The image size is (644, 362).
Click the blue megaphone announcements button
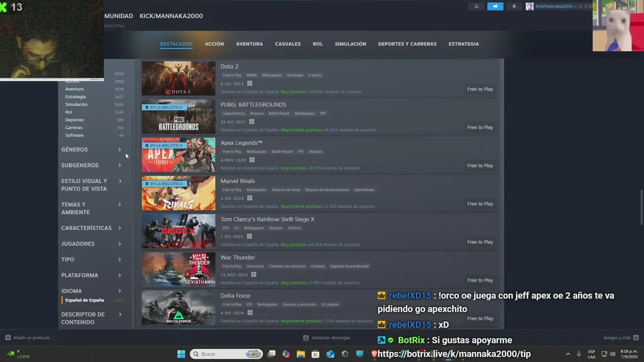pos(495,6)
